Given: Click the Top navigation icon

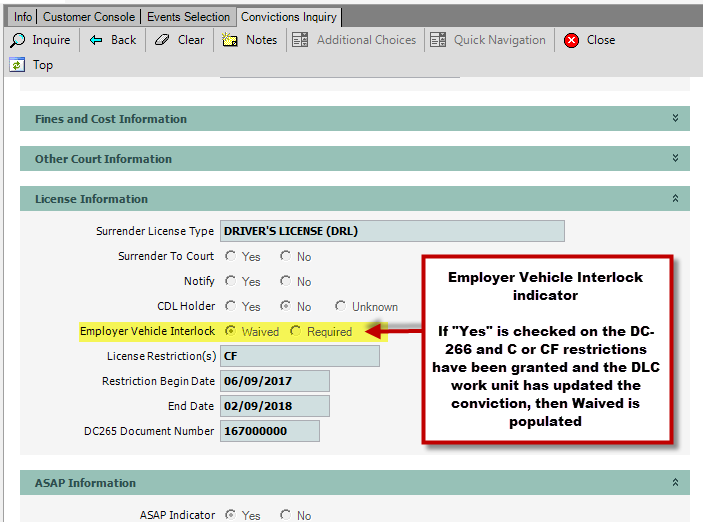Looking at the screenshot, I should 17,65.
